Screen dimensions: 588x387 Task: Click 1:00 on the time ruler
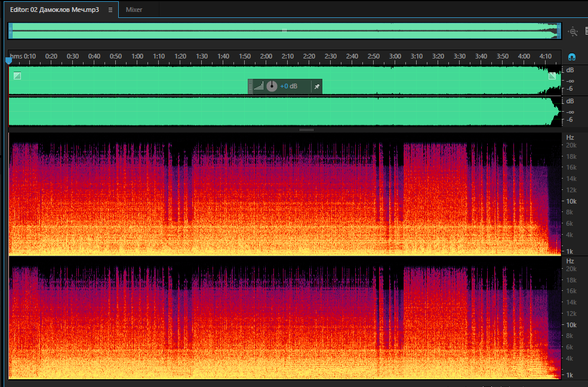137,56
